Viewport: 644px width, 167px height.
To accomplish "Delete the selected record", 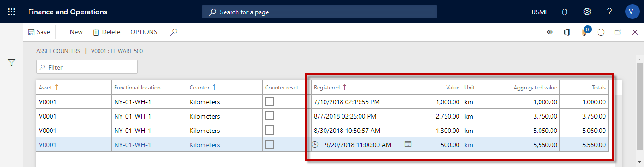I will click(x=106, y=32).
